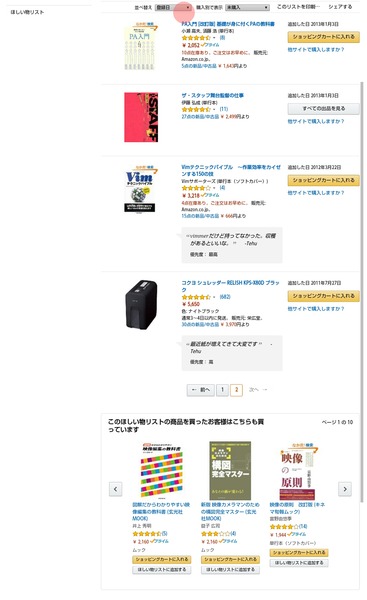367x600 pixels.
Task: Click the star rating of PA入門 book
Action: pyautogui.click(x=196, y=38)
